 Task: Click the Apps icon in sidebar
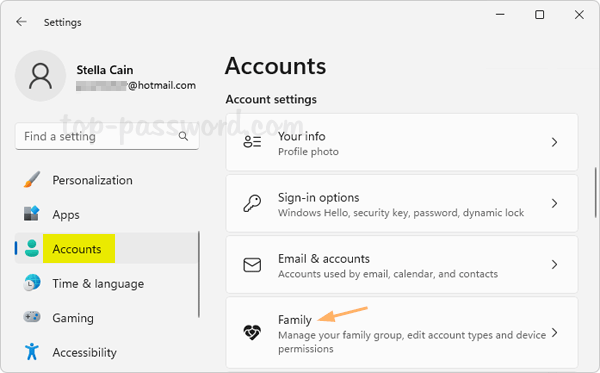point(32,214)
